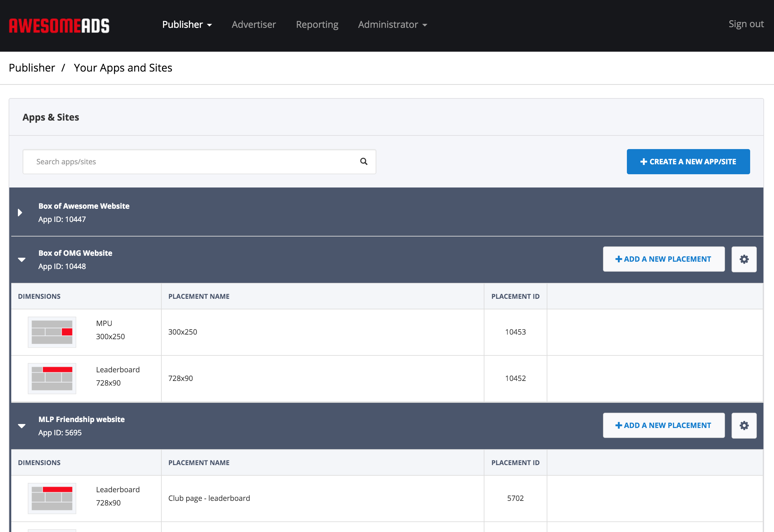
Task: Select the Advertiser menu item
Action: (254, 24)
